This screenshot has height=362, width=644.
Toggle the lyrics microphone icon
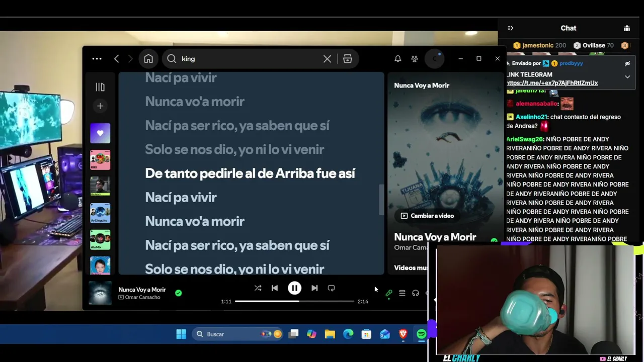(389, 293)
